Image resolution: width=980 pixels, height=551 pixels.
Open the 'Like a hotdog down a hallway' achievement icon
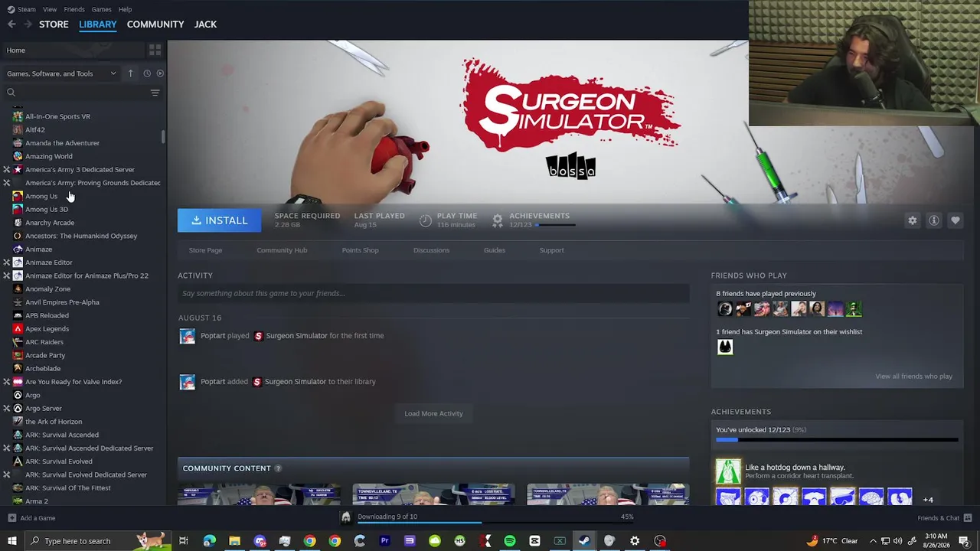pyautogui.click(x=728, y=471)
